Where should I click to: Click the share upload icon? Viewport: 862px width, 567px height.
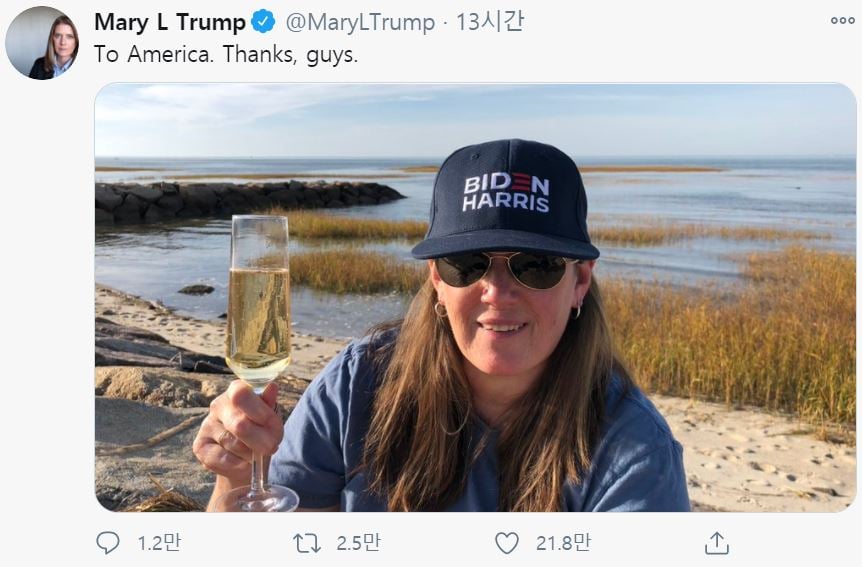pos(716,543)
